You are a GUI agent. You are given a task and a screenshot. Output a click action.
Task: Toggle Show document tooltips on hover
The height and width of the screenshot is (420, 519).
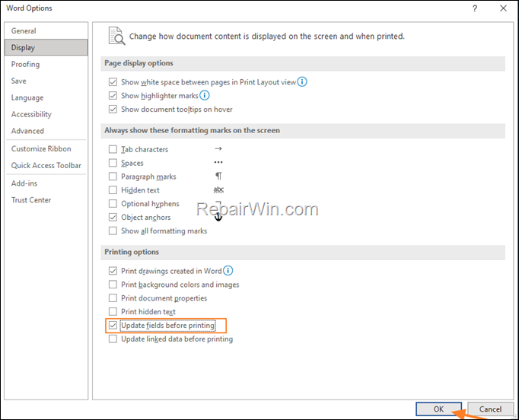[x=113, y=110]
